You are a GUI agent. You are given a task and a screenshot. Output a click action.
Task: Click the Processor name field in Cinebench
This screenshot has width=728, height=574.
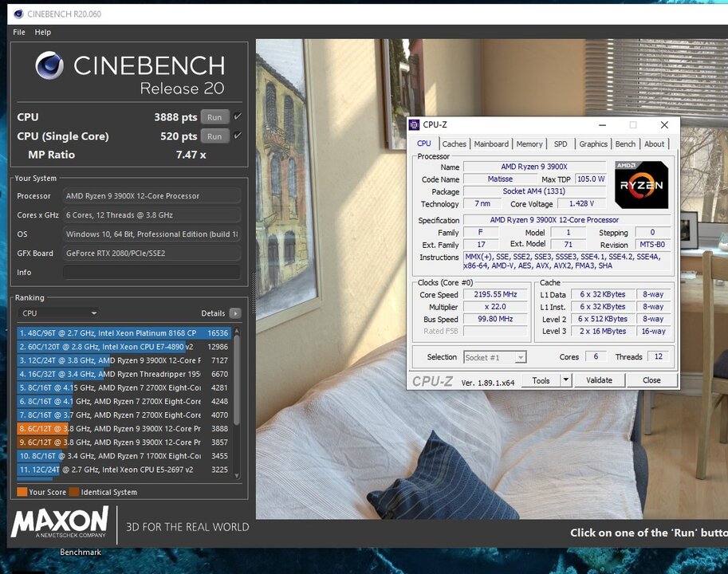152,196
